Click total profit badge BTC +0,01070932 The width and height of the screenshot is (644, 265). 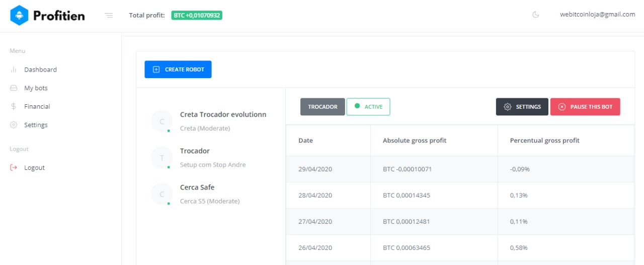coord(197,15)
